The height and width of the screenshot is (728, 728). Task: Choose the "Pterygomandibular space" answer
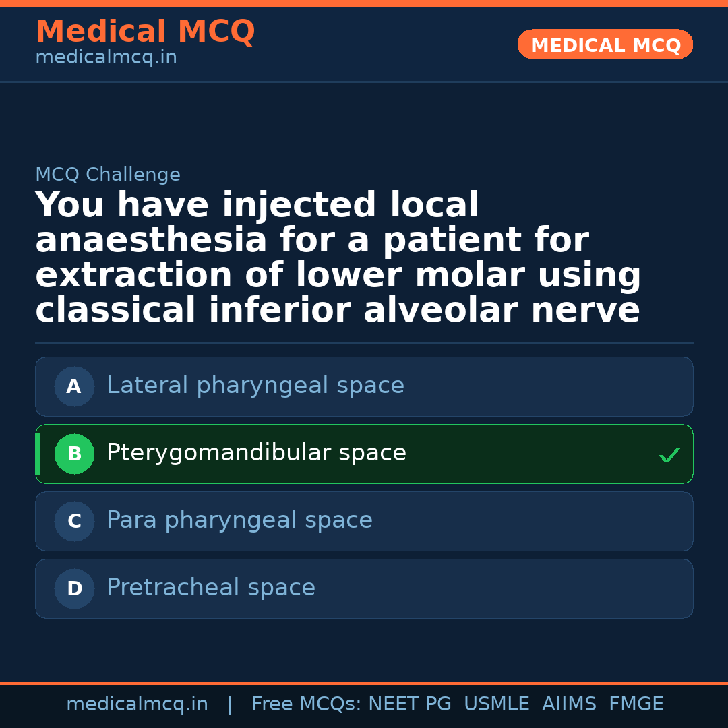256,453
